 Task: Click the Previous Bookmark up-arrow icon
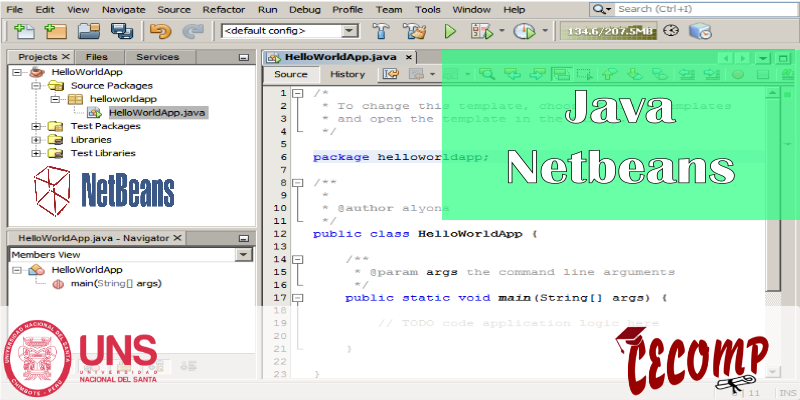click(x=608, y=74)
